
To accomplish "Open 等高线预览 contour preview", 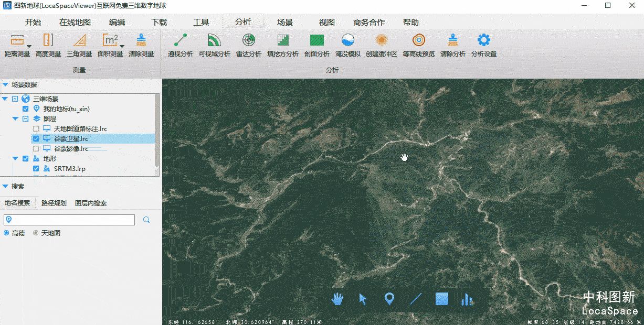I will pos(418,45).
